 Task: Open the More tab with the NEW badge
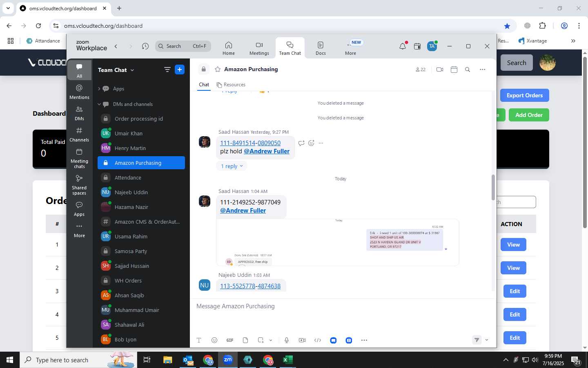coord(351,48)
